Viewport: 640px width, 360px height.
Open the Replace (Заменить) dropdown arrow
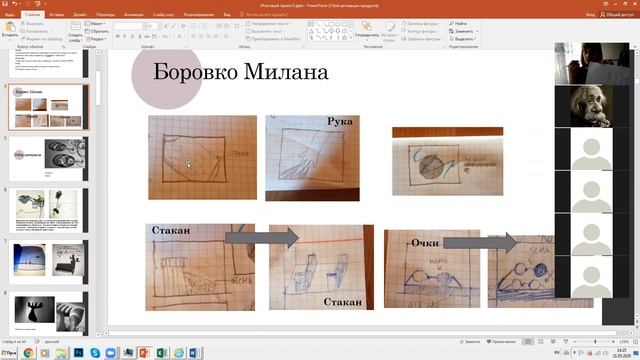(477, 31)
